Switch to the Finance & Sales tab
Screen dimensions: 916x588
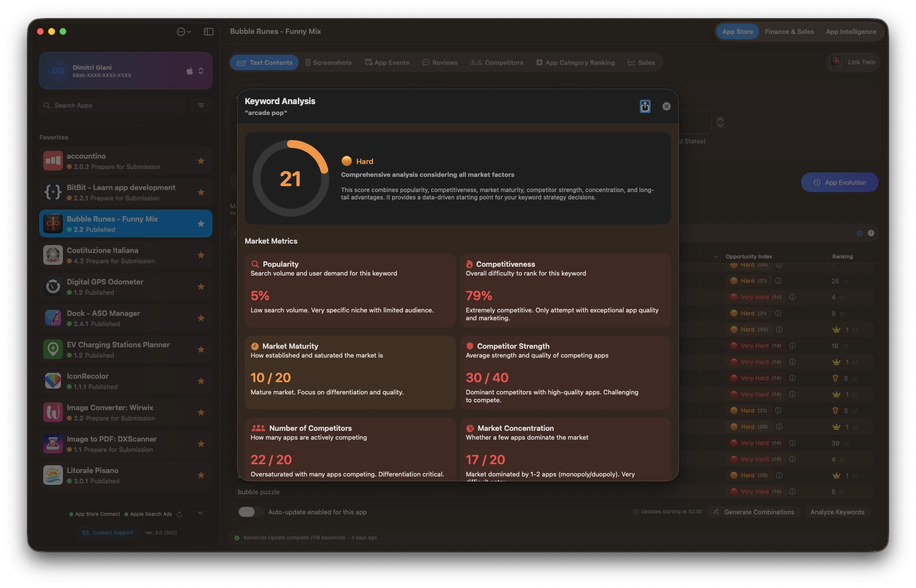click(x=789, y=31)
